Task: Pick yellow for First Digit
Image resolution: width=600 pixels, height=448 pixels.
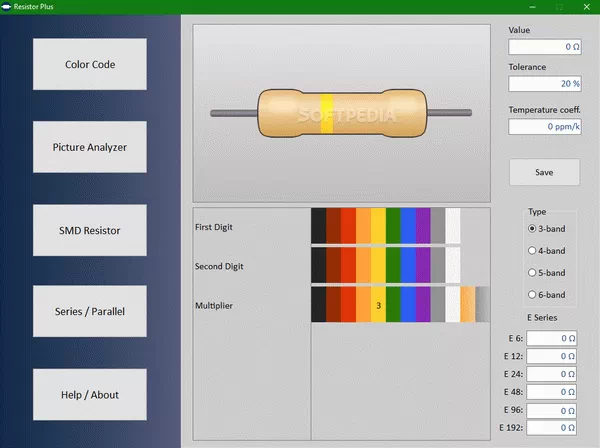Action: coord(378,226)
